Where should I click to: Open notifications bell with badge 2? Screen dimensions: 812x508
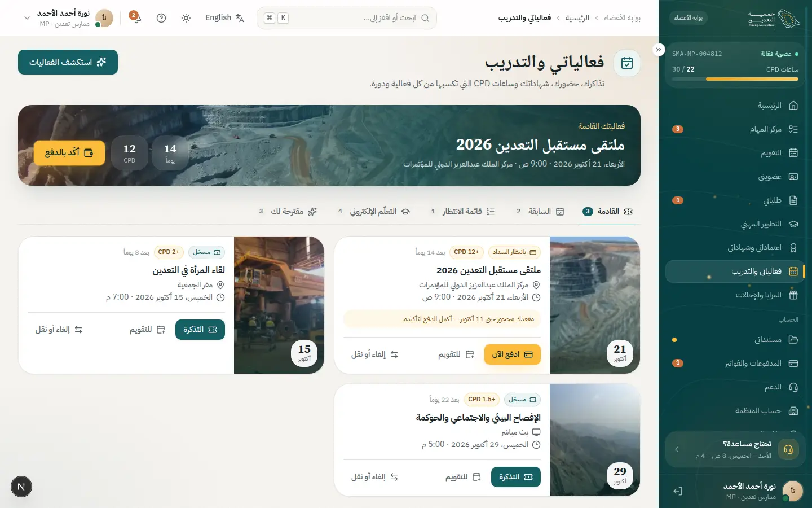(135, 17)
